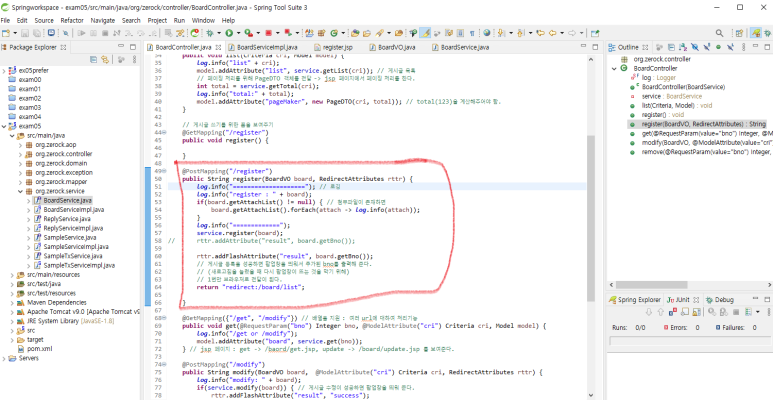Collapse the org.zerock.service package
Screen dimensions: 773x400
pos(20,191)
